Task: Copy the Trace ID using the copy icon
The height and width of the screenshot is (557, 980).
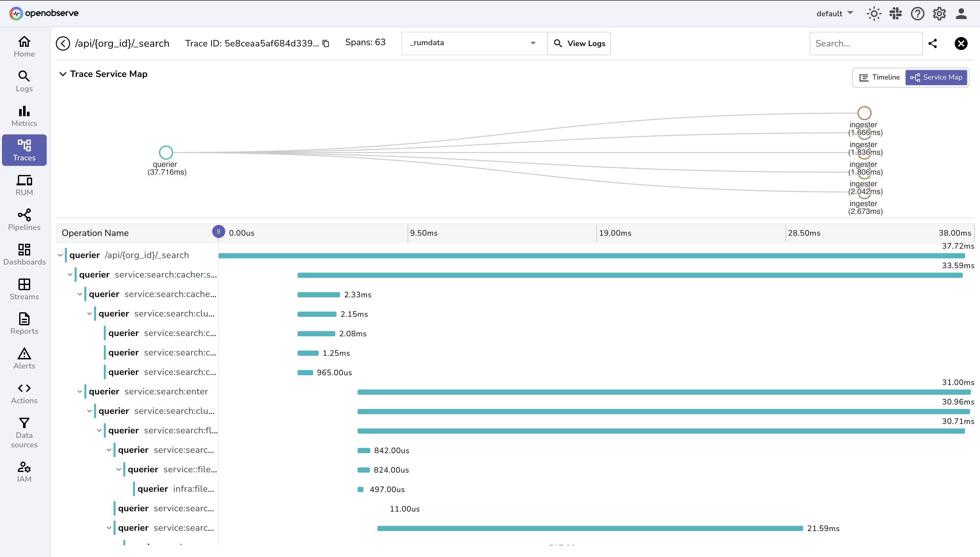Action: tap(325, 43)
